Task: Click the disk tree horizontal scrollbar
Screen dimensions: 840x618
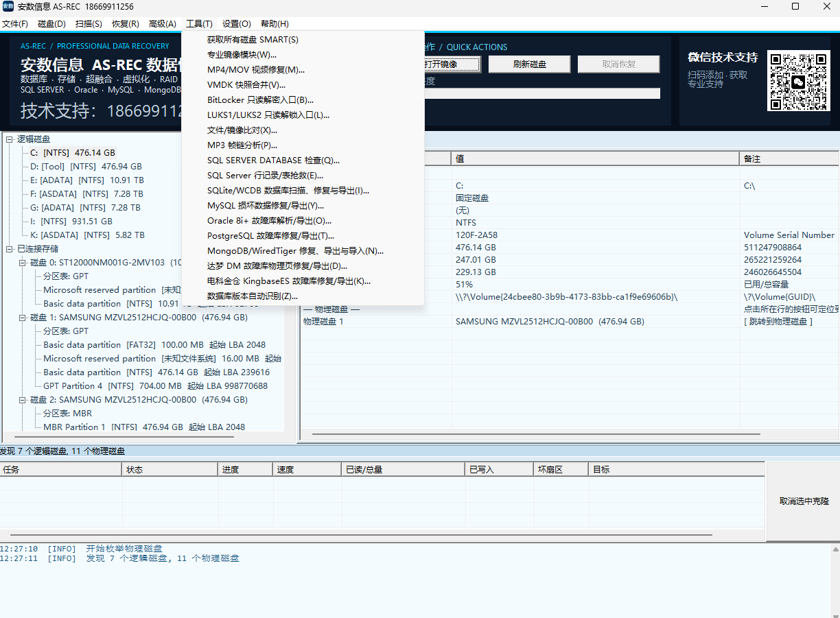Action: coord(124,436)
